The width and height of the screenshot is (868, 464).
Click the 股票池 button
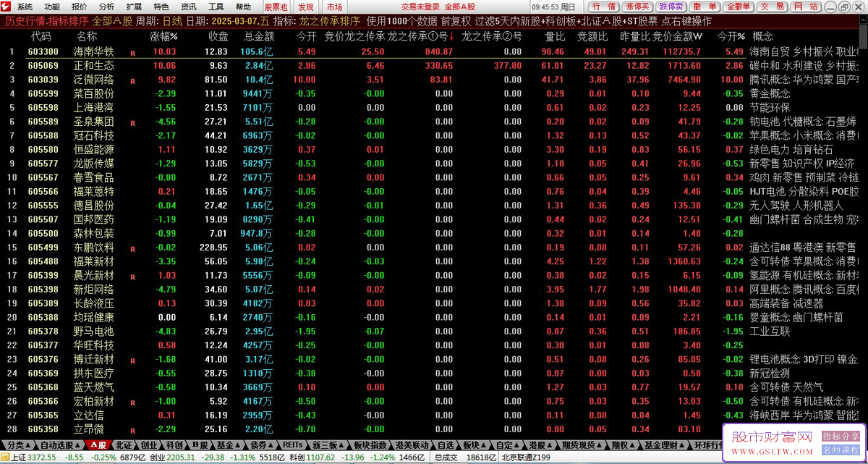pyautogui.click(x=276, y=7)
